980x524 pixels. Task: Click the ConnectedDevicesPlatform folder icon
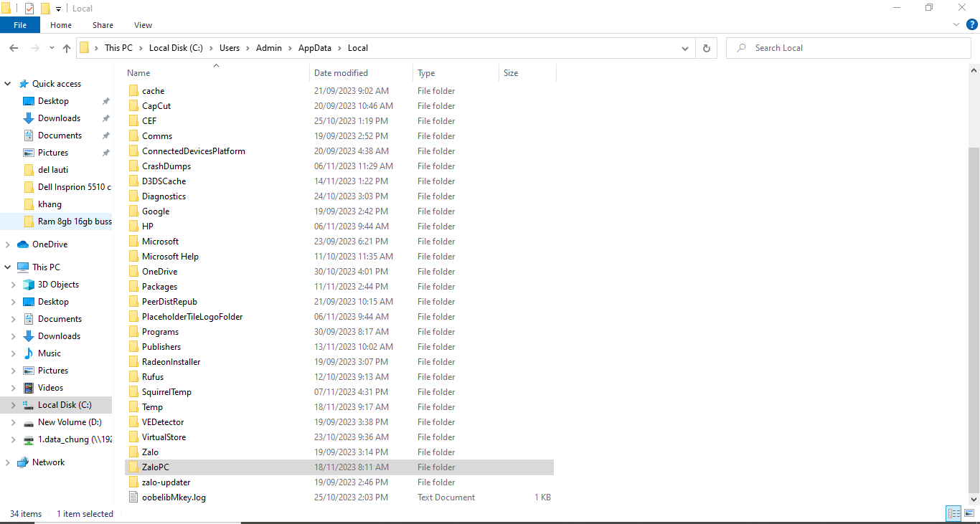click(x=133, y=151)
